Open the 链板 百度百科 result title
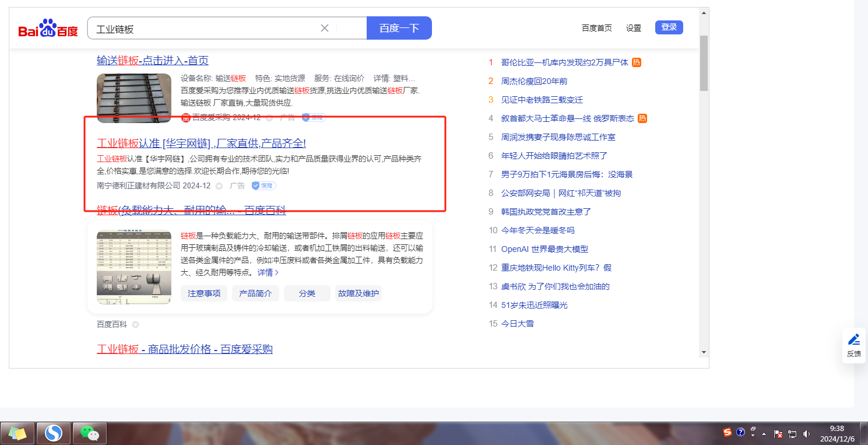868x445 pixels. [191, 210]
